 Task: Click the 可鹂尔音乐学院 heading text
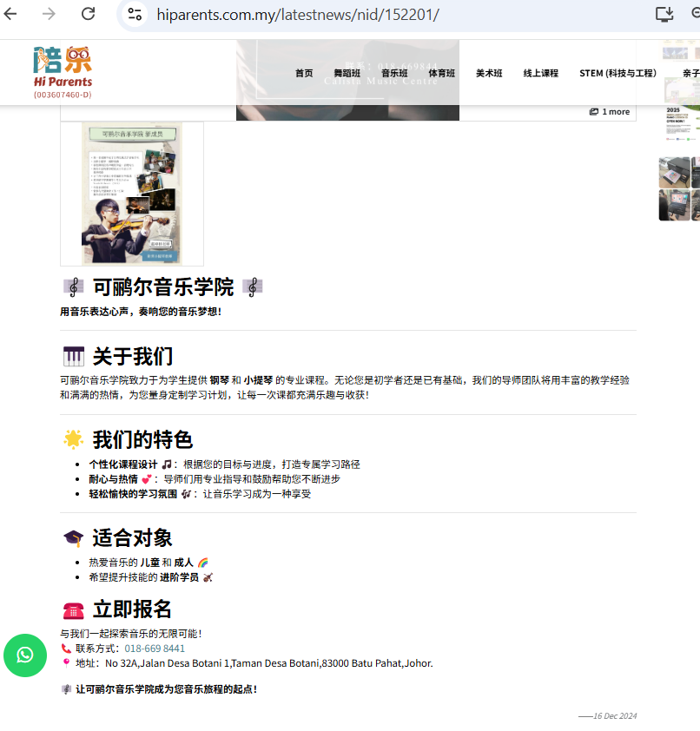163,287
